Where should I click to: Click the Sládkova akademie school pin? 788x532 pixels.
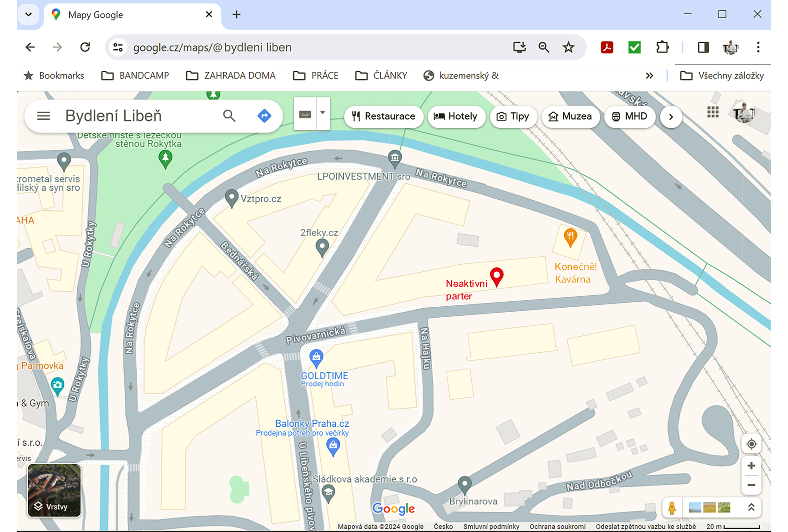coord(328,493)
